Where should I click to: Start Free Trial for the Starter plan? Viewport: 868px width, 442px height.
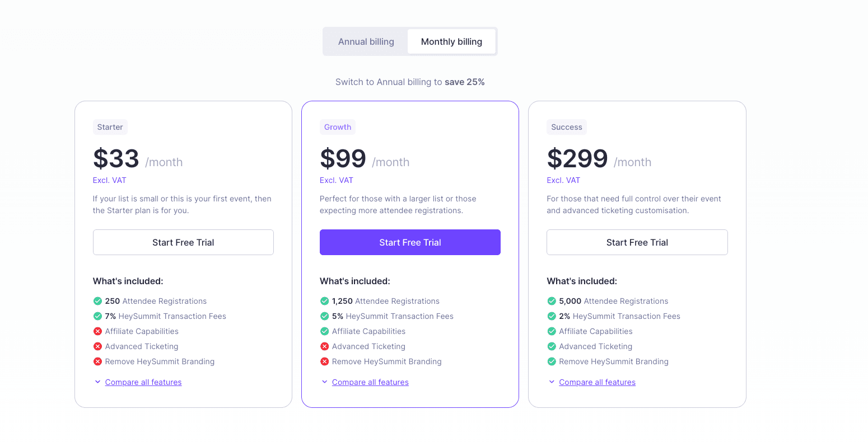pos(183,242)
